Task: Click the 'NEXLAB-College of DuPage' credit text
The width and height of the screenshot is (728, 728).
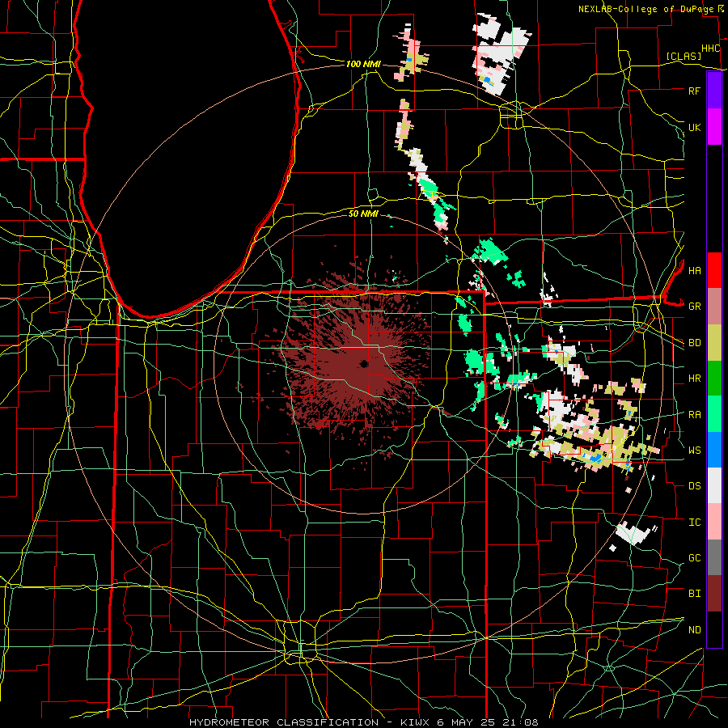Action: tap(645, 9)
